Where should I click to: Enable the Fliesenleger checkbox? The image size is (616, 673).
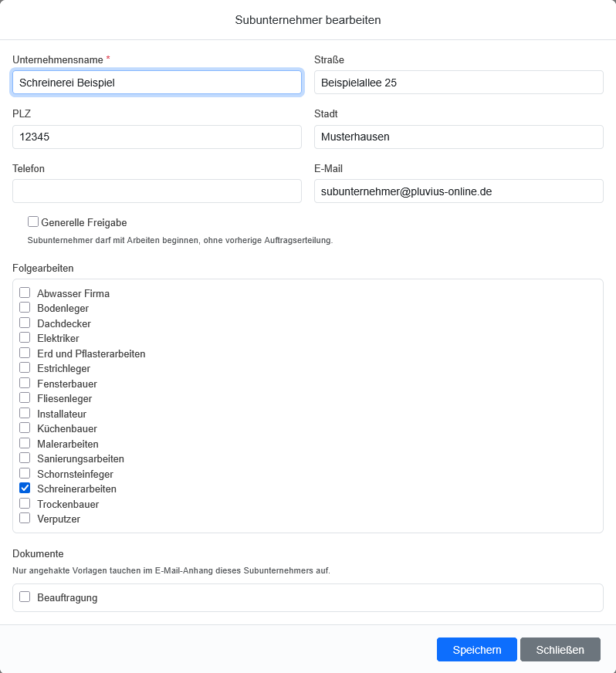(25, 398)
